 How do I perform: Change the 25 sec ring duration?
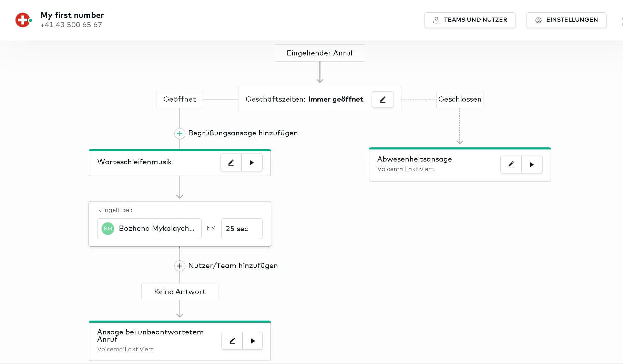242,229
